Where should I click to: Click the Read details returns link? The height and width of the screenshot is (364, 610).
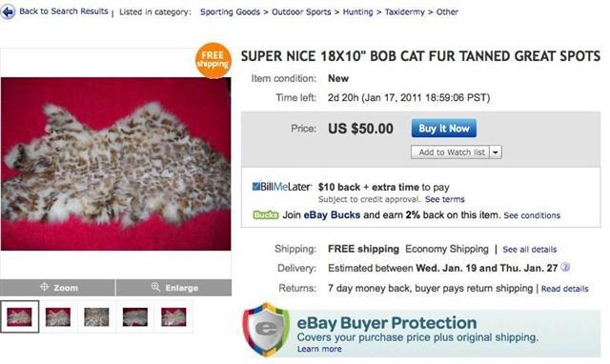tap(565, 289)
